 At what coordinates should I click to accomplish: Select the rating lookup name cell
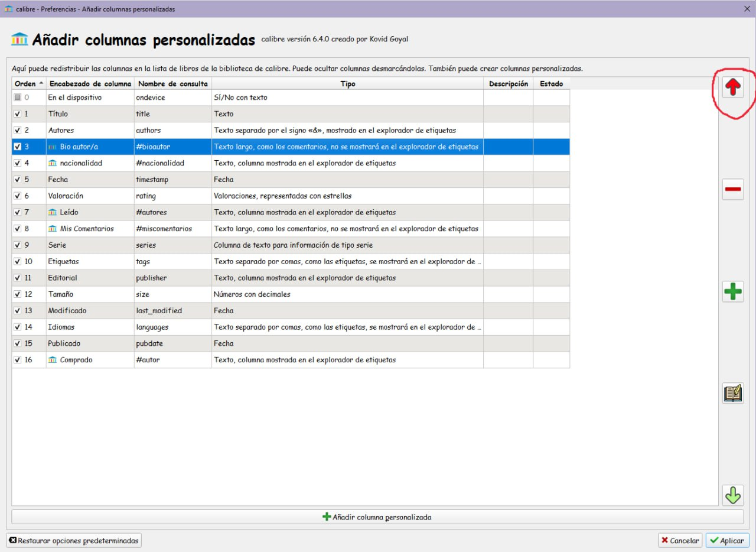[x=173, y=196]
